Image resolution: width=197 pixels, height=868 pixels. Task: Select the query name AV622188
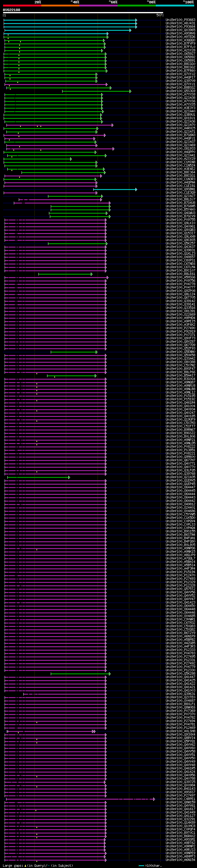(x=11, y=10)
